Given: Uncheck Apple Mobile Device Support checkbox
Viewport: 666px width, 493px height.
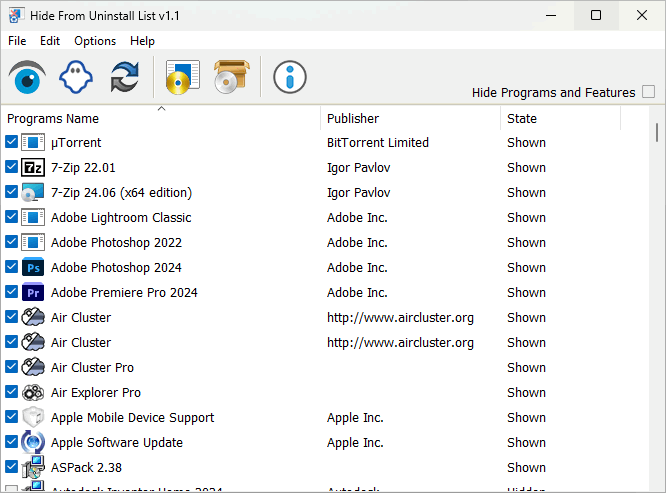Looking at the screenshot, I should [11, 417].
